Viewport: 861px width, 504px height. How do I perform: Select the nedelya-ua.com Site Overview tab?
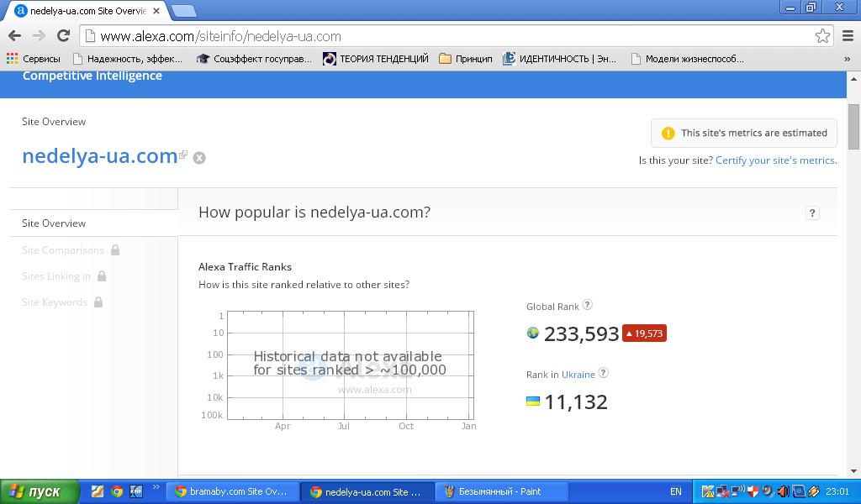(87, 10)
